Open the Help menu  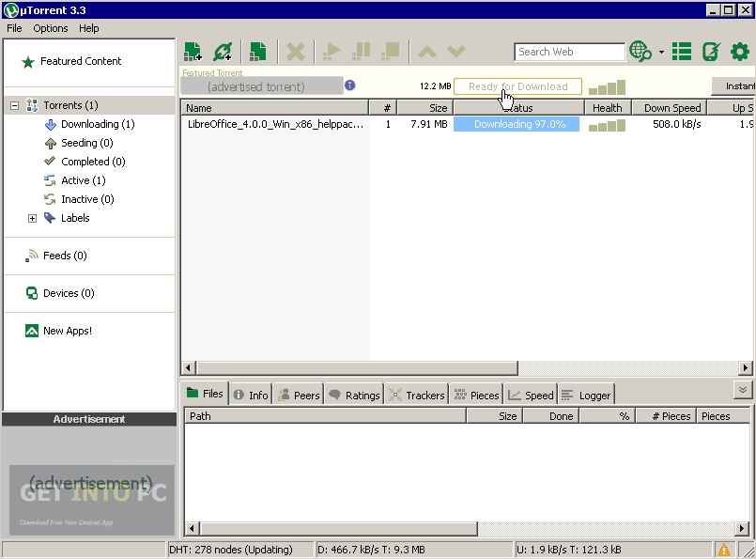(x=88, y=28)
